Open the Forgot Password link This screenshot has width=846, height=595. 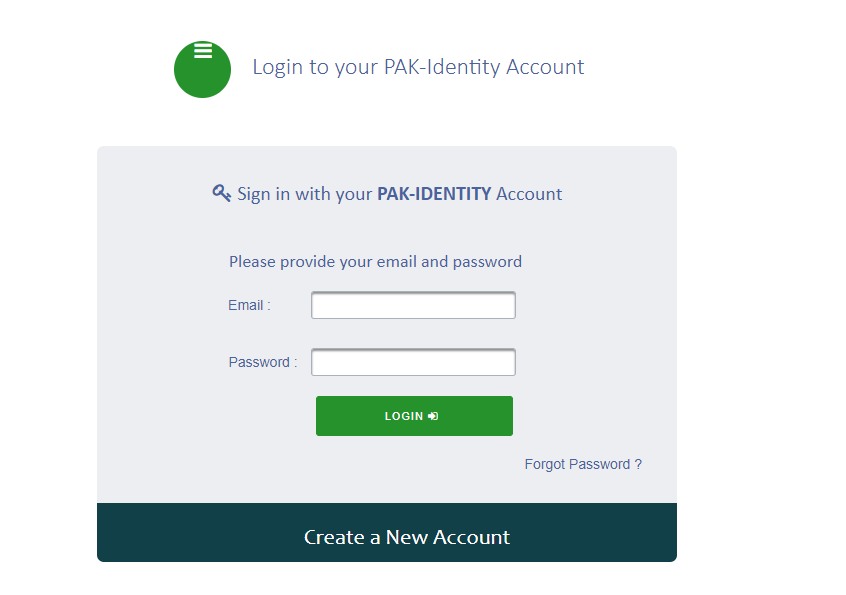(x=577, y=464)
